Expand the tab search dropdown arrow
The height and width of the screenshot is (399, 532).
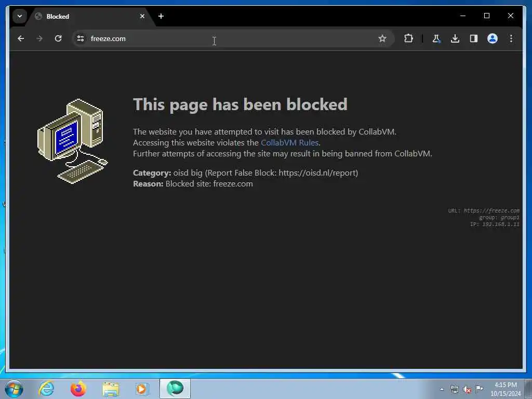click(x=20, y=16)
